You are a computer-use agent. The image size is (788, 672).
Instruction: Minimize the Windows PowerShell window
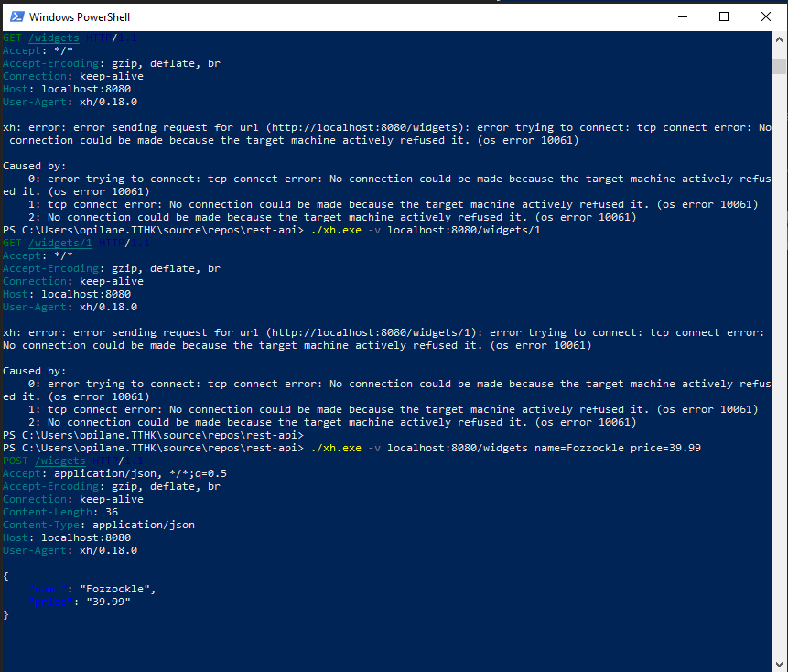pos(683,16)
